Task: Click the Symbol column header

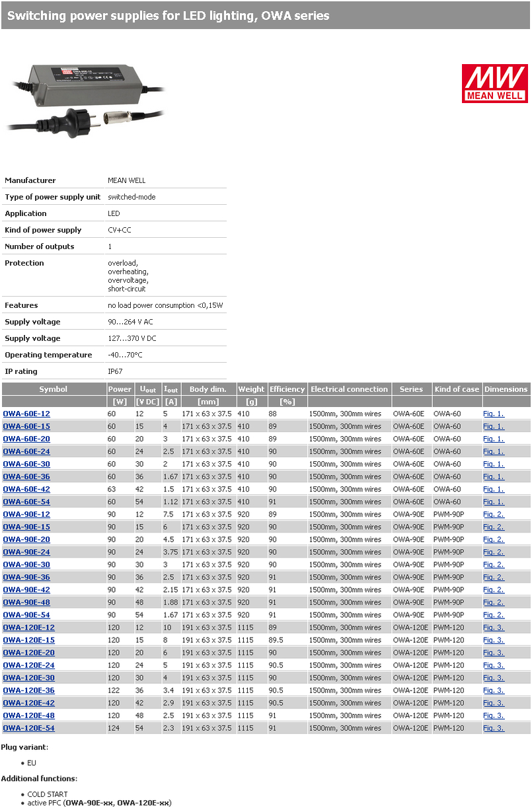Action: pos(53,389)
